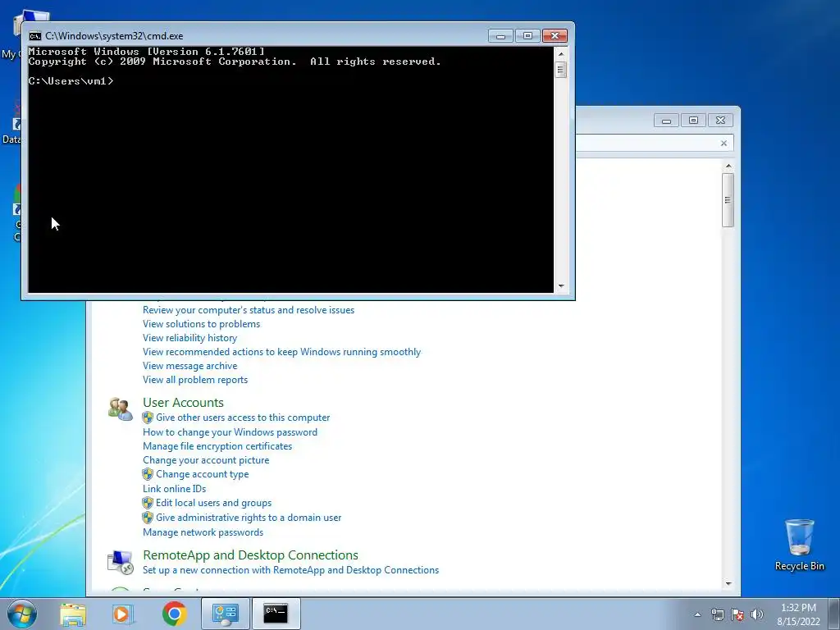
Task: Click the network tray icon
Action: click(717, 614)
